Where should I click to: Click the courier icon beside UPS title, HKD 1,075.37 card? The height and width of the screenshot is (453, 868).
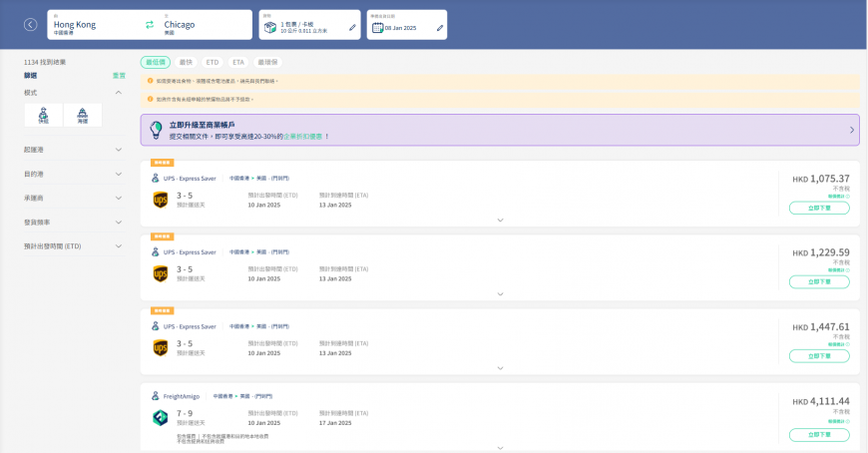tap(156, 179)
